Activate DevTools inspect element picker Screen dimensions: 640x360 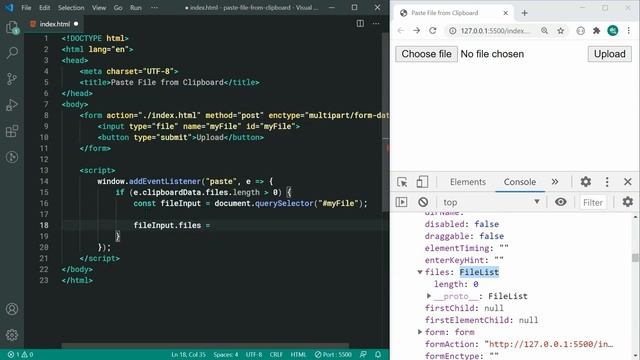(402, 182)
